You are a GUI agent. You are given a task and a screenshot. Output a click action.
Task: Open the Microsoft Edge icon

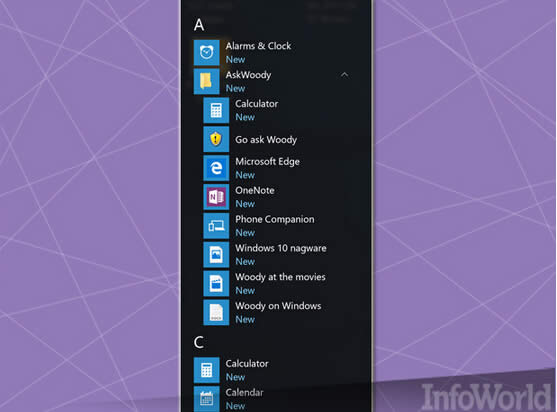[216, 168]
